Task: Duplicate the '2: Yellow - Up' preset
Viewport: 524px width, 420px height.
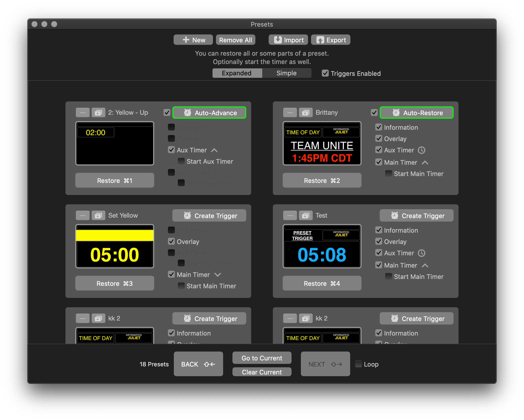Action: [98, 113]
